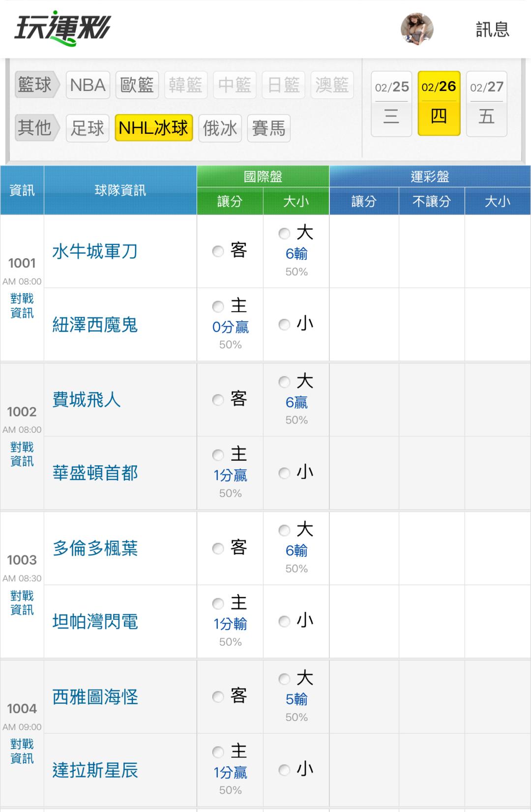Viewport: 531px width, 812px height.
Task: Pick 大 over for game 1002
Action: [x=284, y=382]
